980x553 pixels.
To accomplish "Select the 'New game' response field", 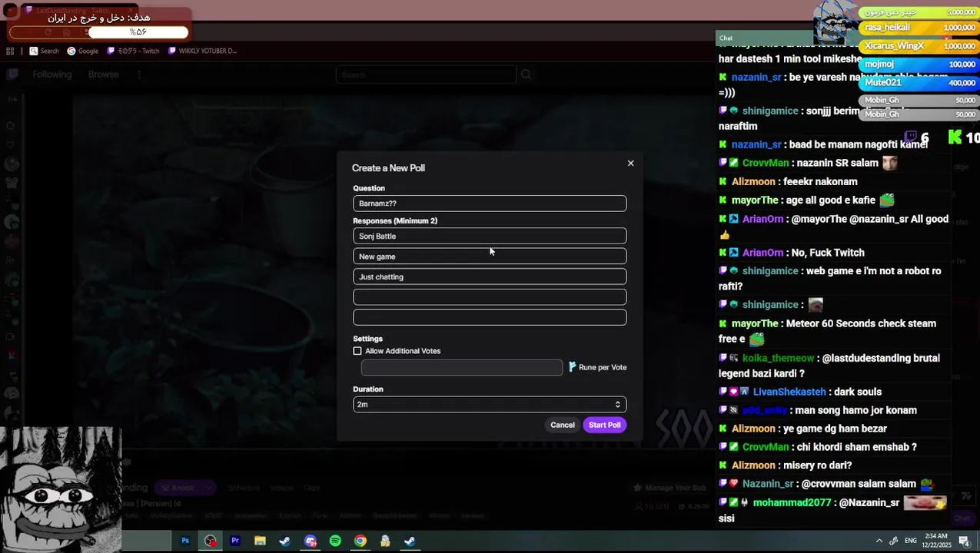I will [490, 257].
